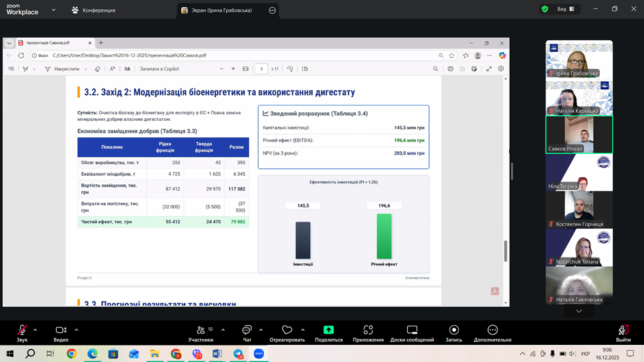Click the PDF page number field

[261, 69]
